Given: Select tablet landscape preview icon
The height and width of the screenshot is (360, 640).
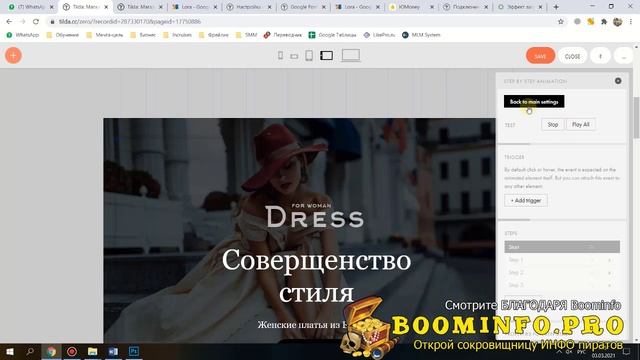Looking at the screenshot, I should 326,56.
